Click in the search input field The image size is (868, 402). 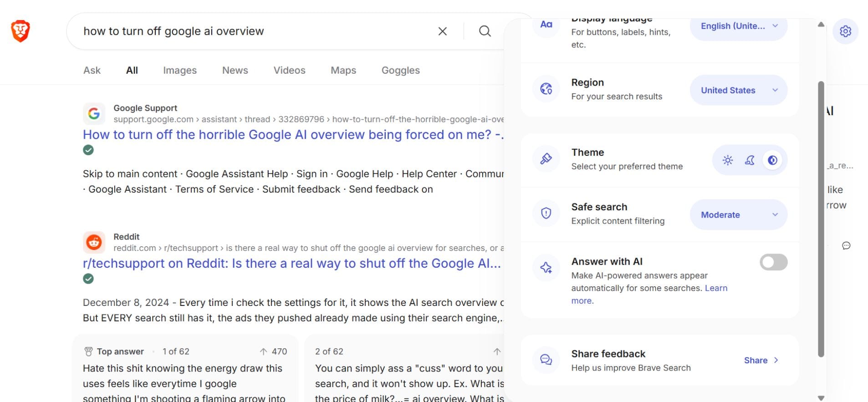coord(255,31)
